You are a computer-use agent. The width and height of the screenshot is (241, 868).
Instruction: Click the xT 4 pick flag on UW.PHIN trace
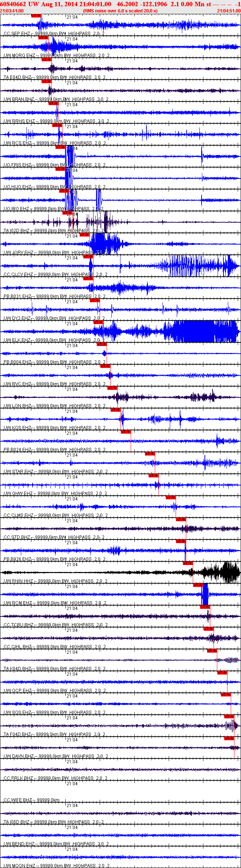coord(188,563)
